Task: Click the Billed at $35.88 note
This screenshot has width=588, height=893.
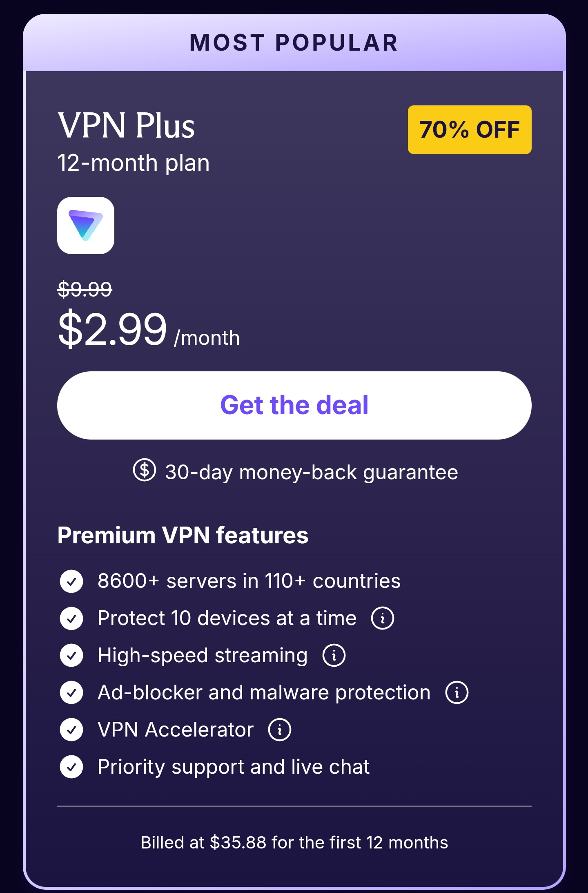Action: pos(294,842)
